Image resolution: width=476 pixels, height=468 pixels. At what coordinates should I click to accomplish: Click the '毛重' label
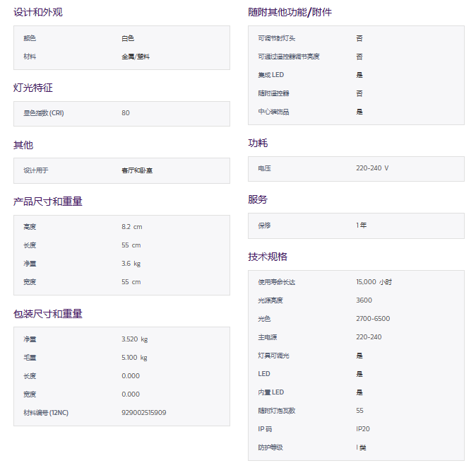click(30, 358)
